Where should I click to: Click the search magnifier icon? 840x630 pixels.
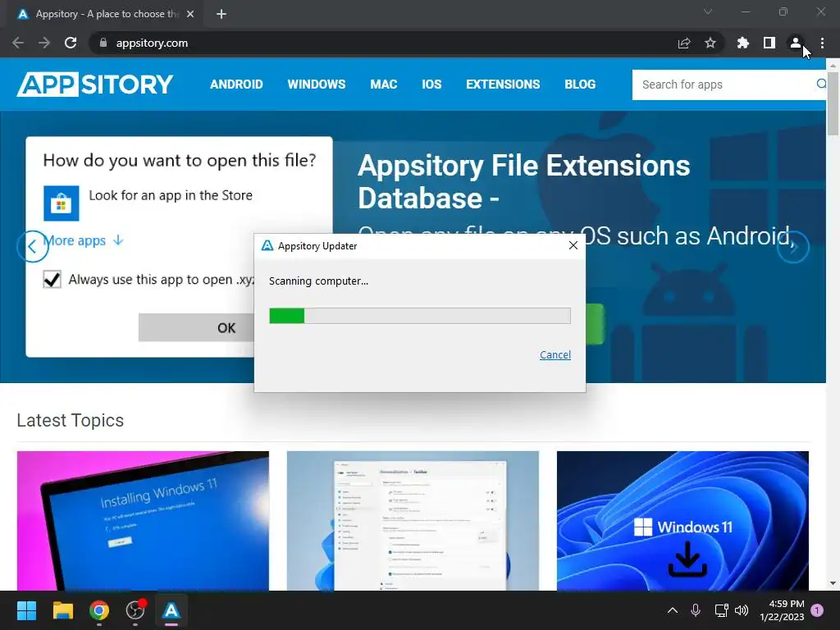[820, 84]
